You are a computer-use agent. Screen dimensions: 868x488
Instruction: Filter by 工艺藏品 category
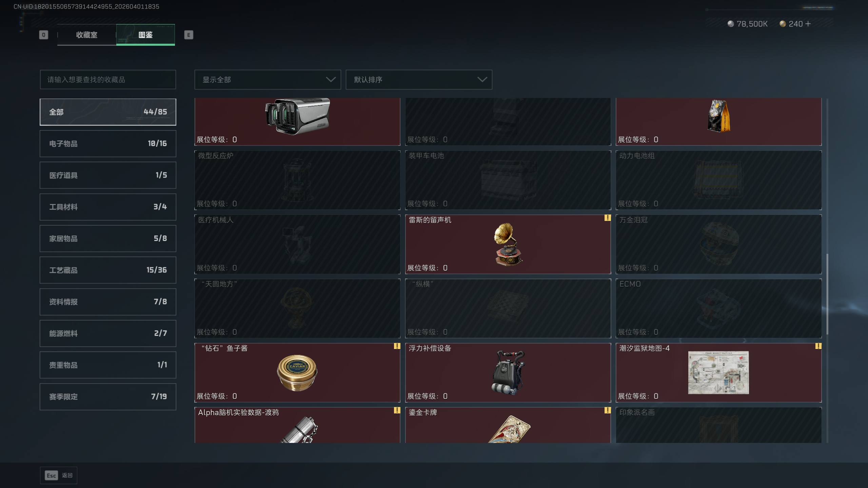pos(108,270)
